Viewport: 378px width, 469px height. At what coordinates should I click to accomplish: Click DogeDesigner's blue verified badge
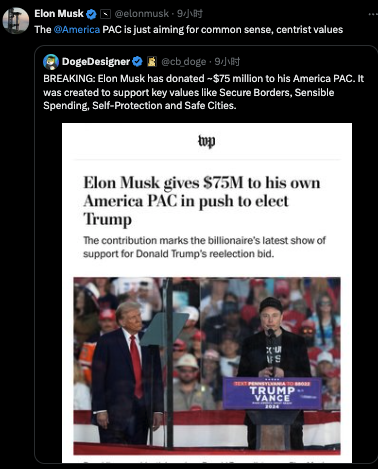(137, 62)
